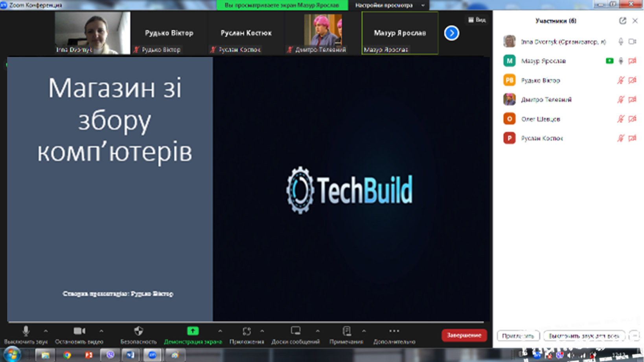Open Windows Start button
This screenshot has height=362, width=644.
(x=12, y=355)
